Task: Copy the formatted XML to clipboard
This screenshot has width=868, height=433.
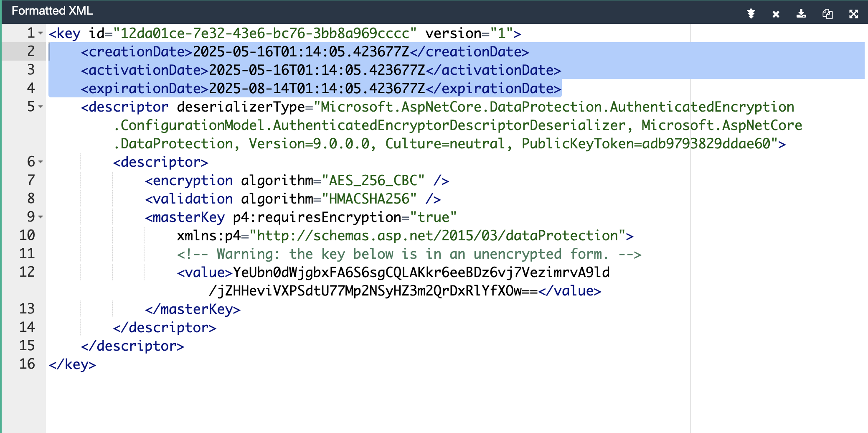Action: coord(827,14)
